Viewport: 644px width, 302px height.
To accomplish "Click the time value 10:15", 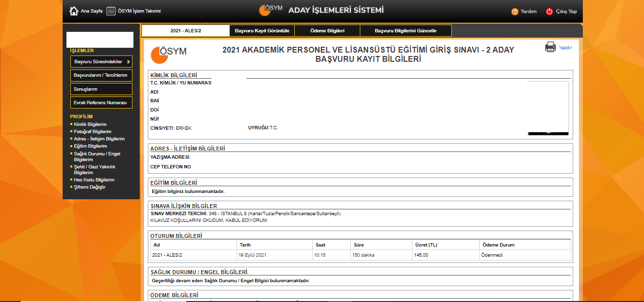I will [320, 255].
